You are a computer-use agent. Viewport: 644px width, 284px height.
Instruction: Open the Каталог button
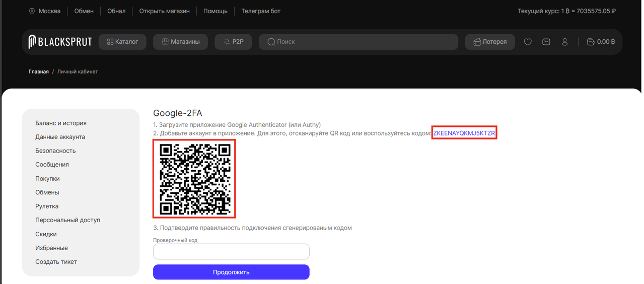click(122, 42)
